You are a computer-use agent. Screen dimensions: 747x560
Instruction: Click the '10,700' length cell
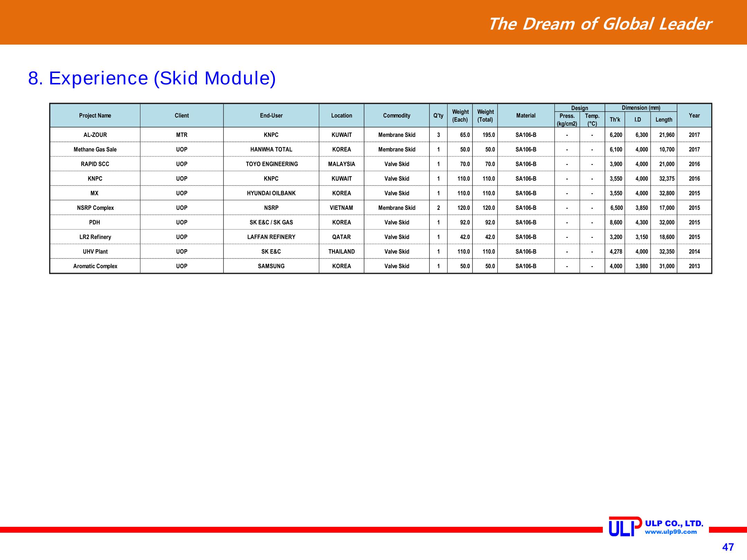pos(664,149)
